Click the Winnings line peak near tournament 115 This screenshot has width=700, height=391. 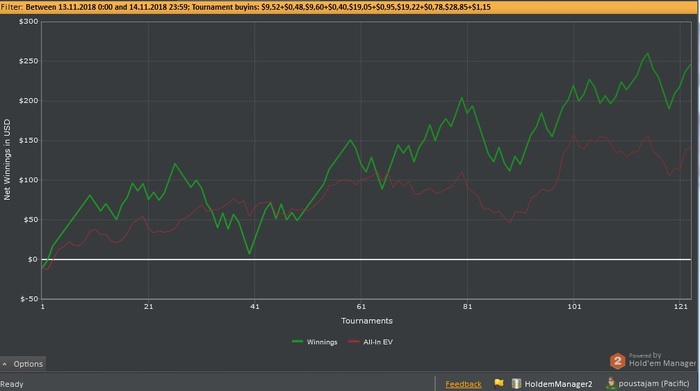point(647,54)
